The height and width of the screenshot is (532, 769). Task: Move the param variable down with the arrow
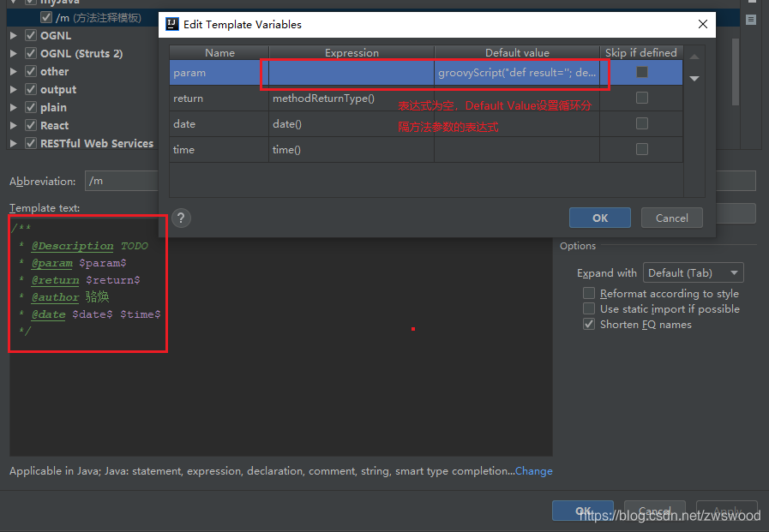pos(694,78)
